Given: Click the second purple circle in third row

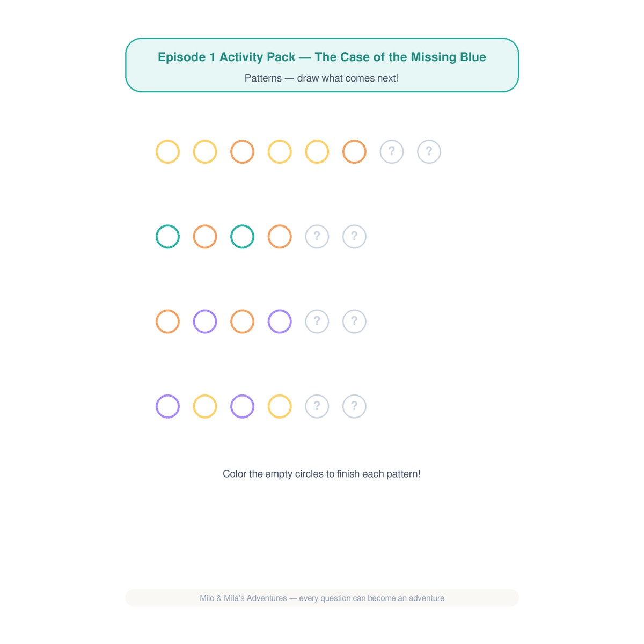Looking at the screenshot, I should pyautogui.click(x=280, y=321).
